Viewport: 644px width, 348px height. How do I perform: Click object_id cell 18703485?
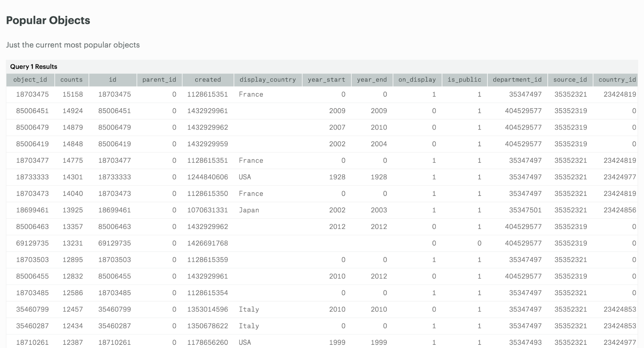(33, 293)
